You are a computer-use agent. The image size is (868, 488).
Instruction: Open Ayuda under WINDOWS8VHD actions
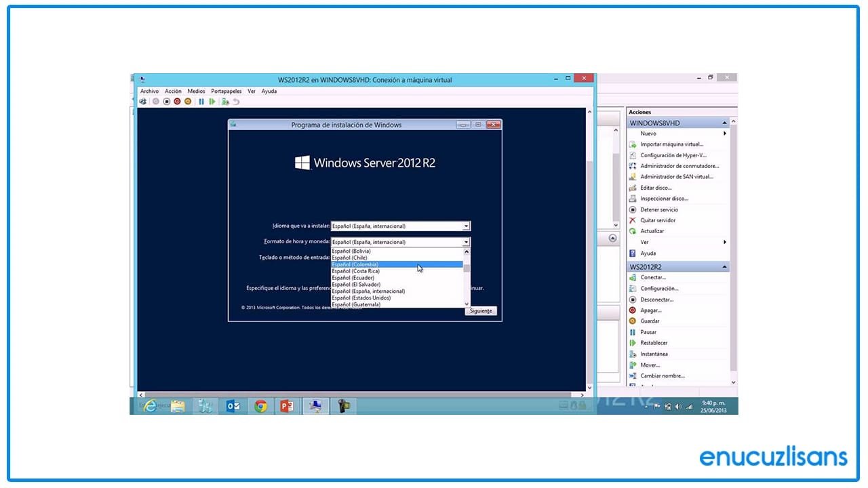tap(648, 253)
